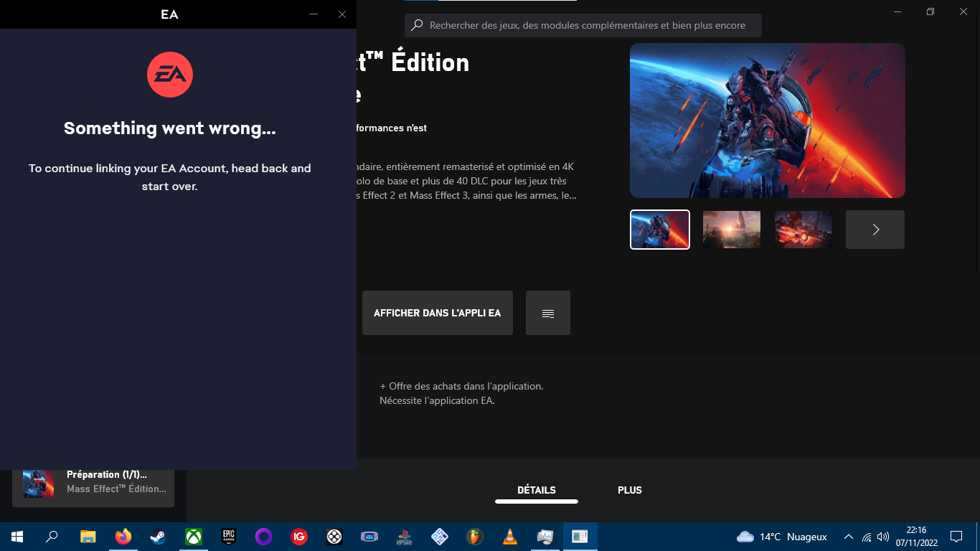Click 'AFFICHER DANS L'APPLI EA' button
Viewport: 980px width, 551px height.
tap(438, 313)
